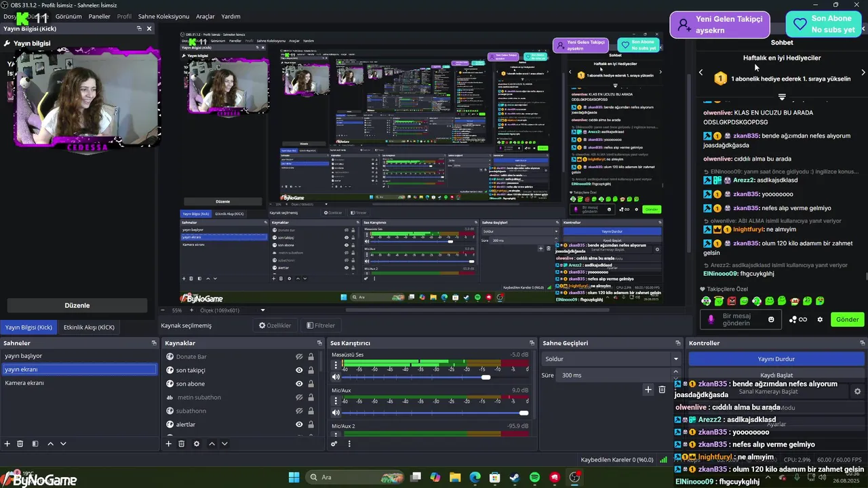This screenshot has height=488, width=868.
Task: Add a new source in Kaynaklar panel
Action: pyautogui.click(x=169, y=444)
